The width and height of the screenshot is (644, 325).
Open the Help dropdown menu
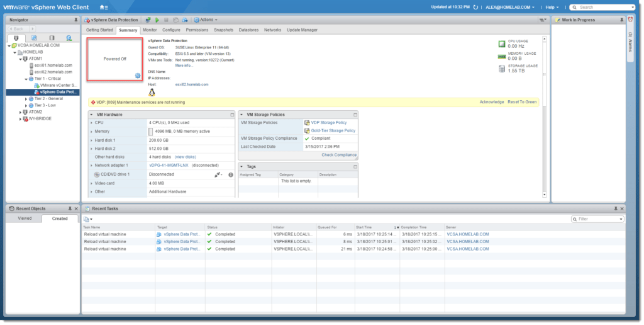pyautogui.click(x=552, y=7)
